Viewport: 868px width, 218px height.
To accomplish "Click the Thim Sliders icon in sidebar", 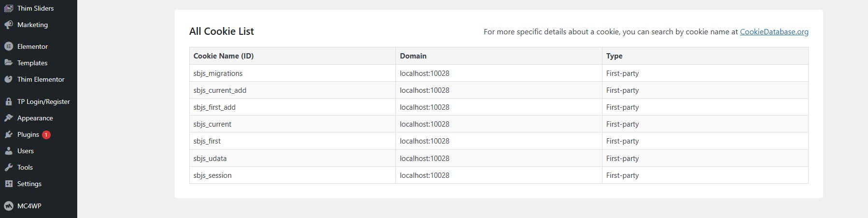I will 9,8.
